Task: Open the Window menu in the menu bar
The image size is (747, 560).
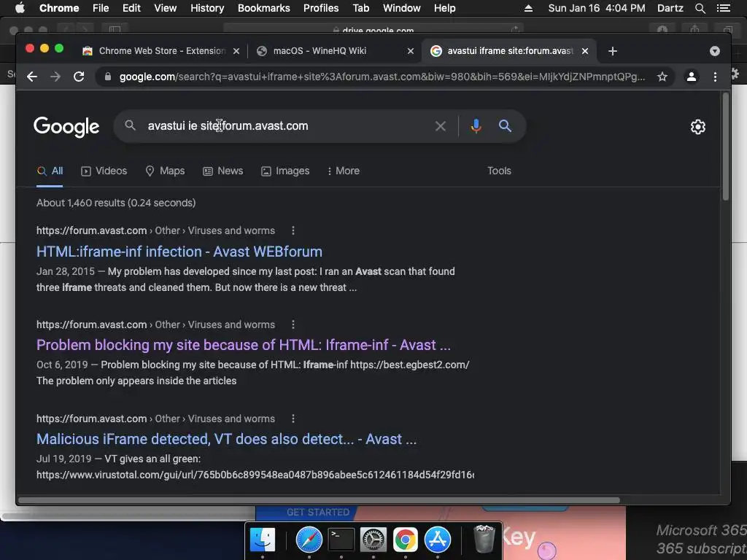Action: point(402,8)
